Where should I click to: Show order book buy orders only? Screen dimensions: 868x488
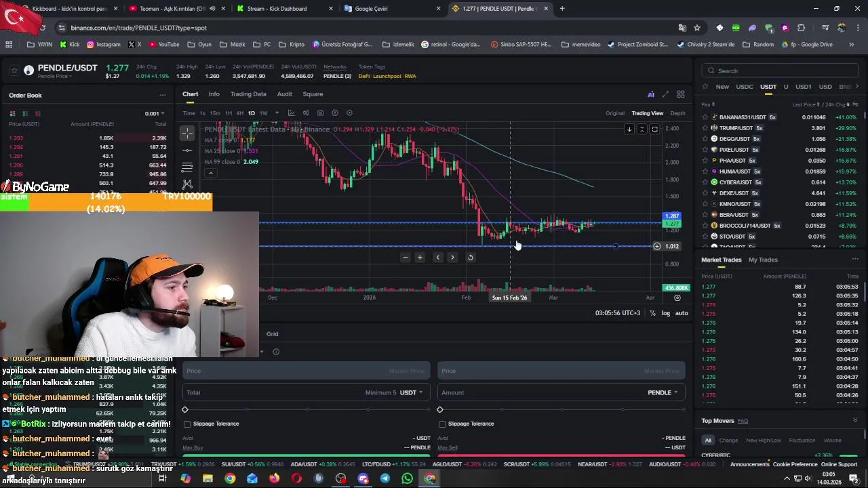tap(26, 113)
